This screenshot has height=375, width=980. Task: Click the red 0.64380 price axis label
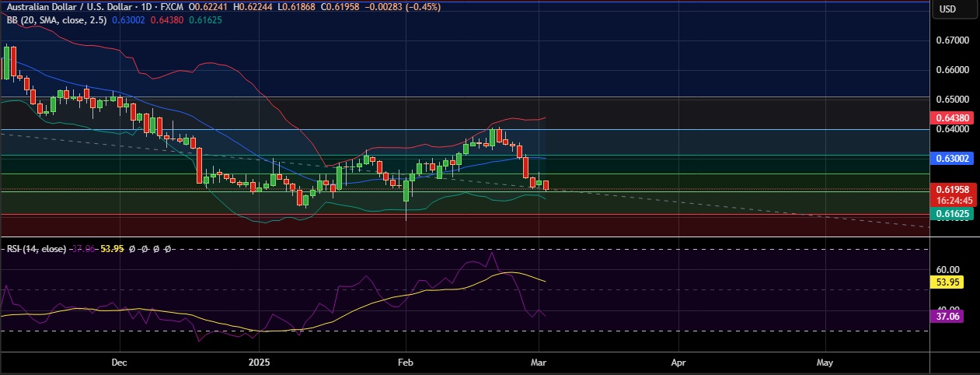point(953,118)
